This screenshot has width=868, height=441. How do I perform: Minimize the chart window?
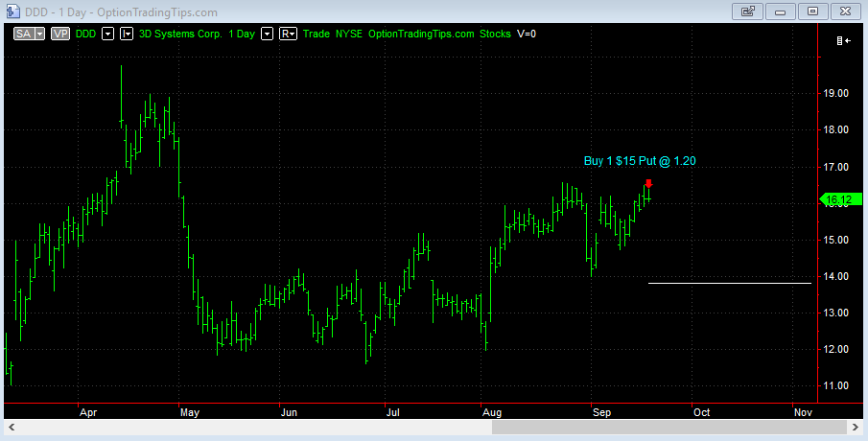781,12
